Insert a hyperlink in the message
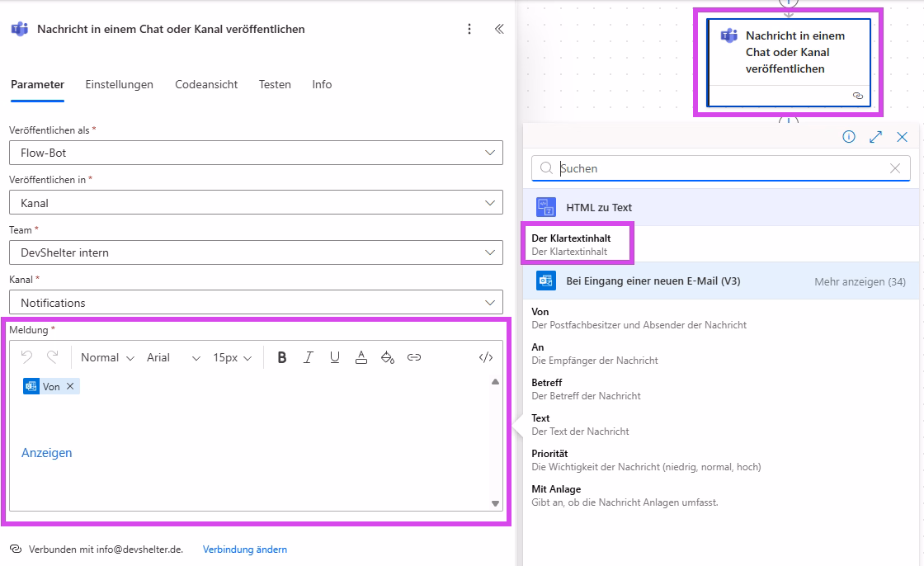 point(414,357)
